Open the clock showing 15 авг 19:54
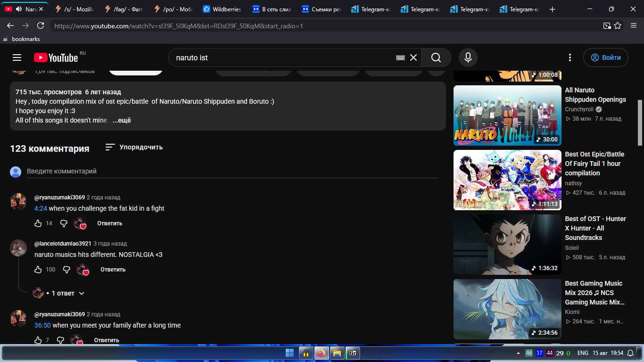The height and width of the screenshot is (362, 644). pyautogui.click(x=608, y=353)
